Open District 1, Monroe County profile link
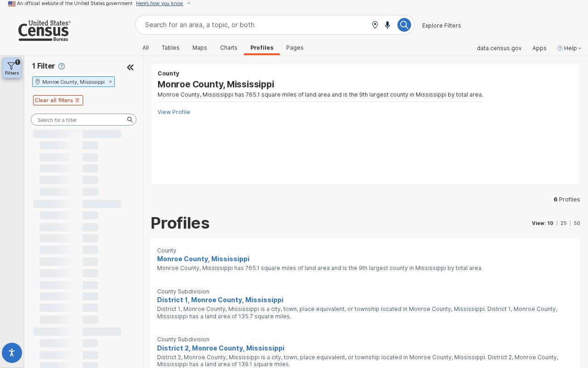The image size is (588, 368). (x=220, y=300)
